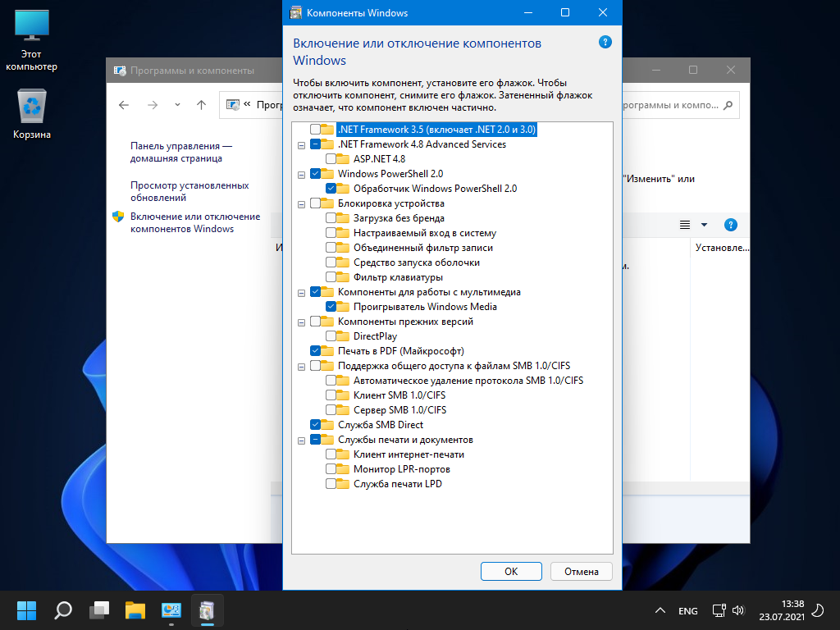
Task: Open the View installed updates link
Action: (189, 191)
